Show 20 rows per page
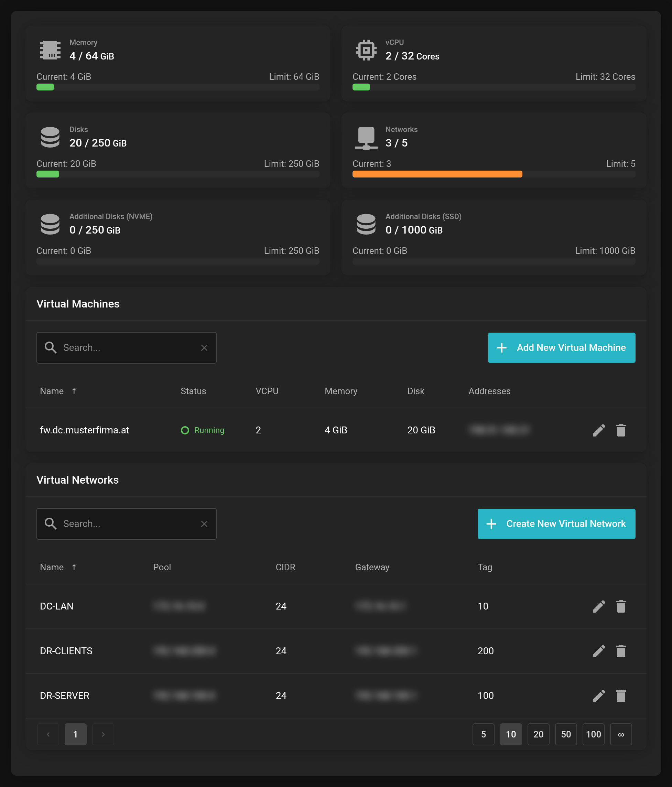Image resolution: width=672 pixels, height=787 pixels. tap(538, 735)
